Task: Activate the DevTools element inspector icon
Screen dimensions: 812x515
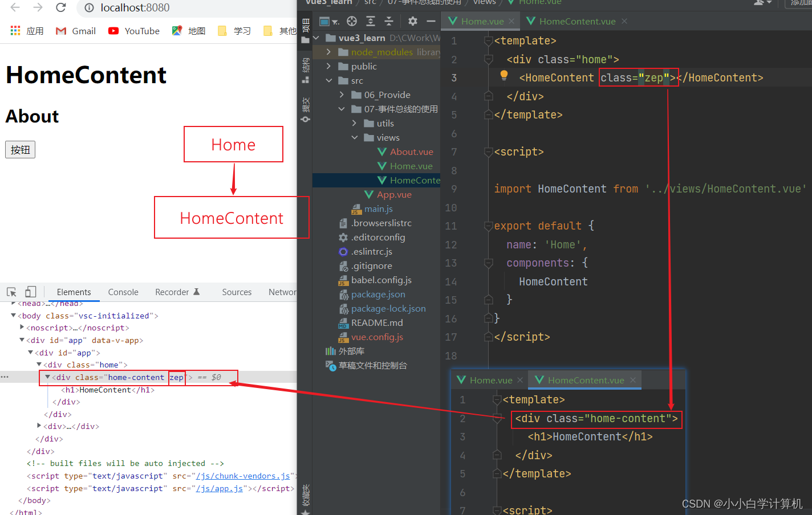Action: [11, 292]
